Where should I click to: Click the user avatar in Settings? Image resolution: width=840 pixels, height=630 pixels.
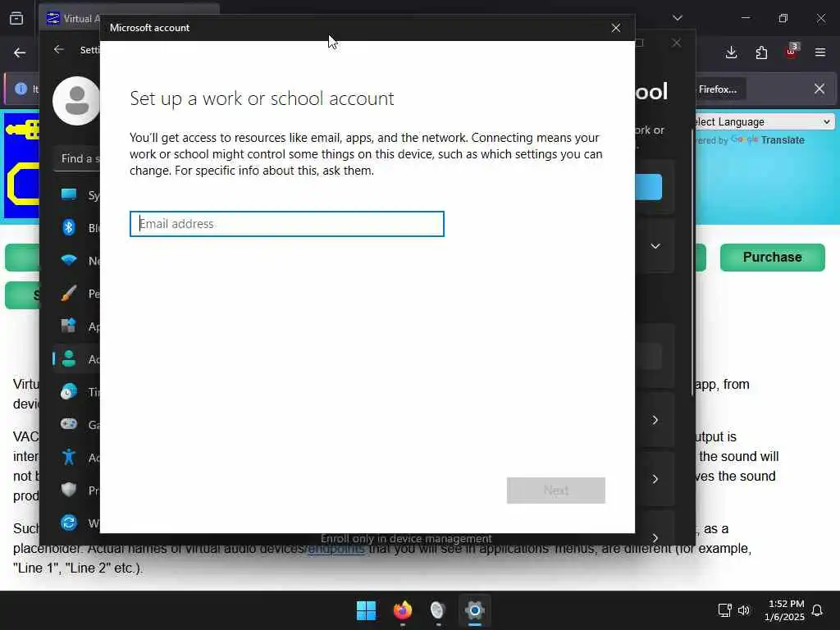pyautogui.click(x=76, y=101)
